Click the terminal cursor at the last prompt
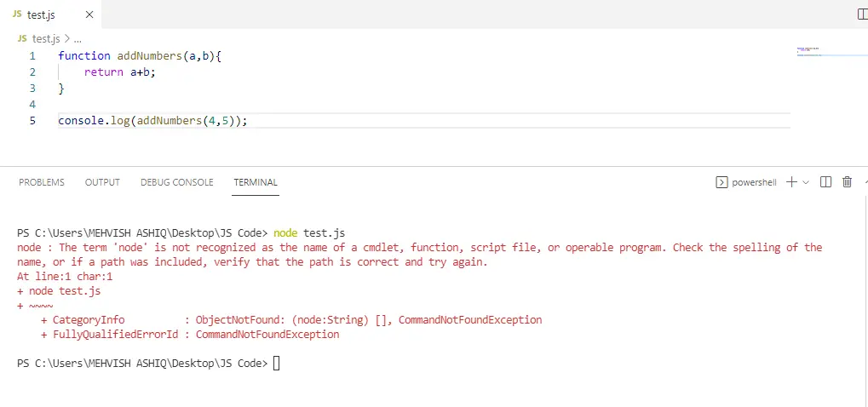 (x=277, y=364)
